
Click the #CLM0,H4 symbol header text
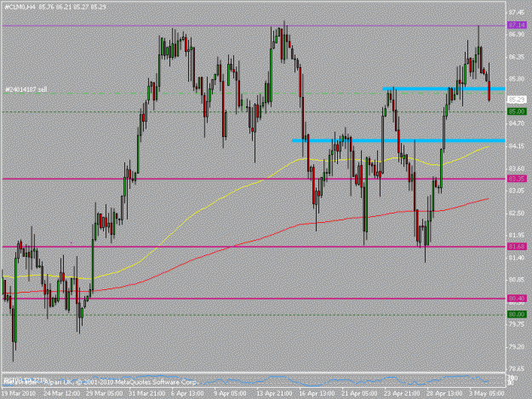point(20,7)
